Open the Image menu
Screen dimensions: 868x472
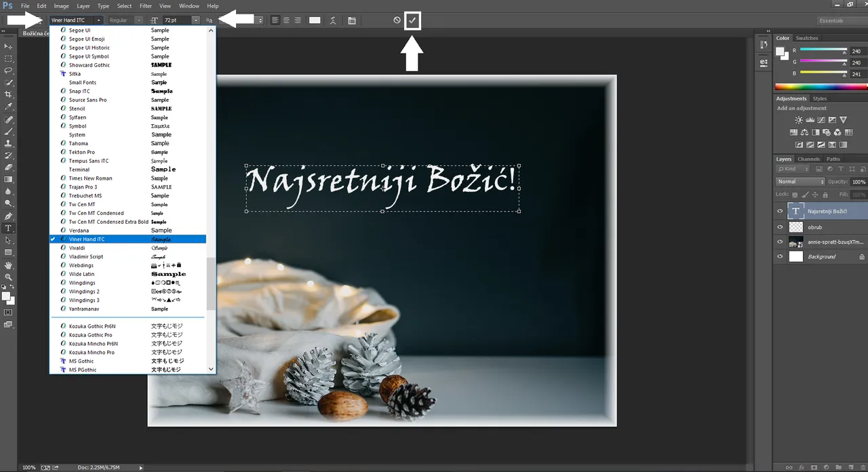pyautogui.click(x=62, y=5)
